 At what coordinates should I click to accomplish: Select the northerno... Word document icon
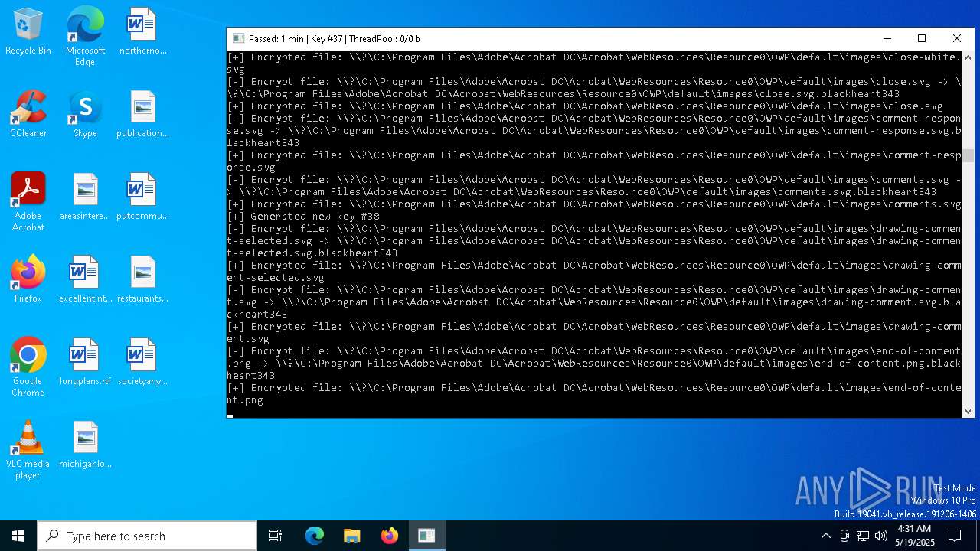pyautogui.click(x=142, y=31)
